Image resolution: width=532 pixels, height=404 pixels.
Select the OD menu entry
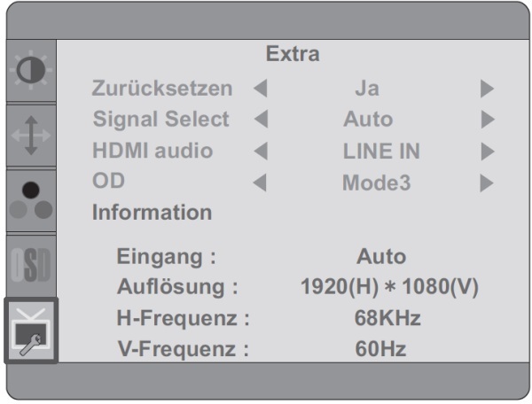(x=108, y=181)
